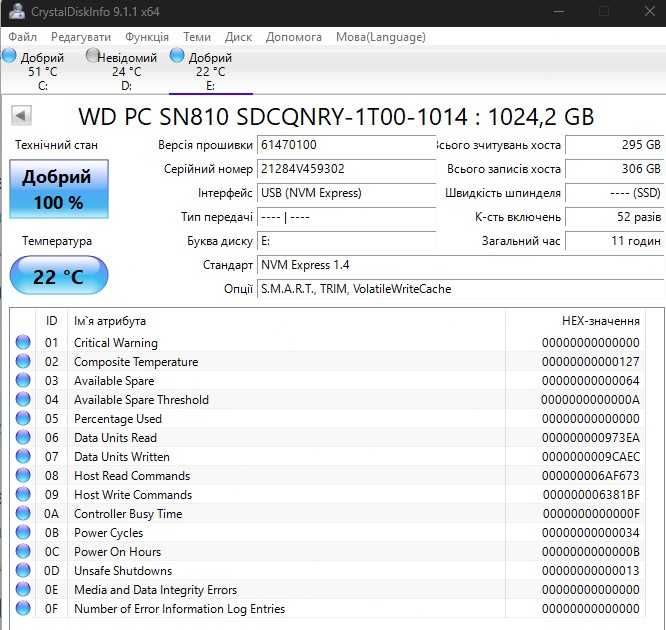Screen dimensions: 666x630
Task: Click the CrystalDiskInfo app icon in title bar
Action: pyautogui.click(x=16, y=11)
